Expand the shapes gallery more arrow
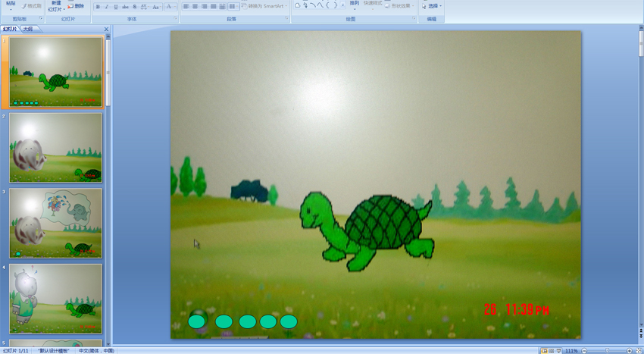The height and width of the screenshot is (354, 644). pyautogui.click(x=343, y=5)
